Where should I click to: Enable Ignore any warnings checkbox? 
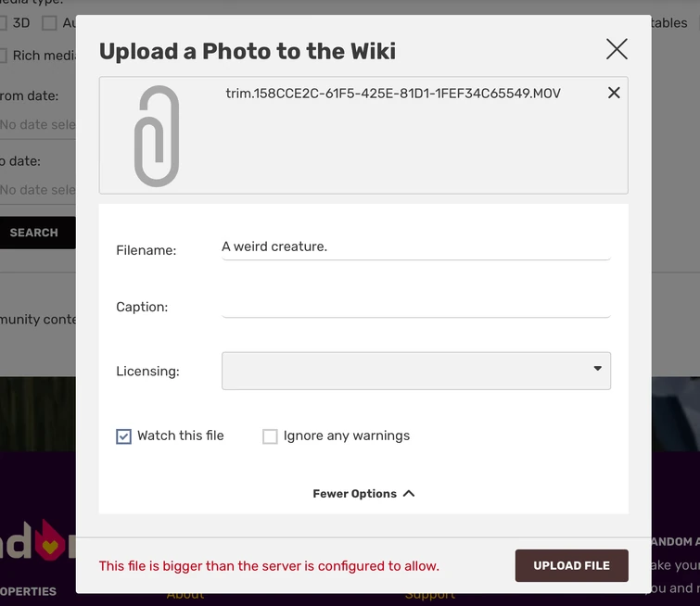[270, 436]
